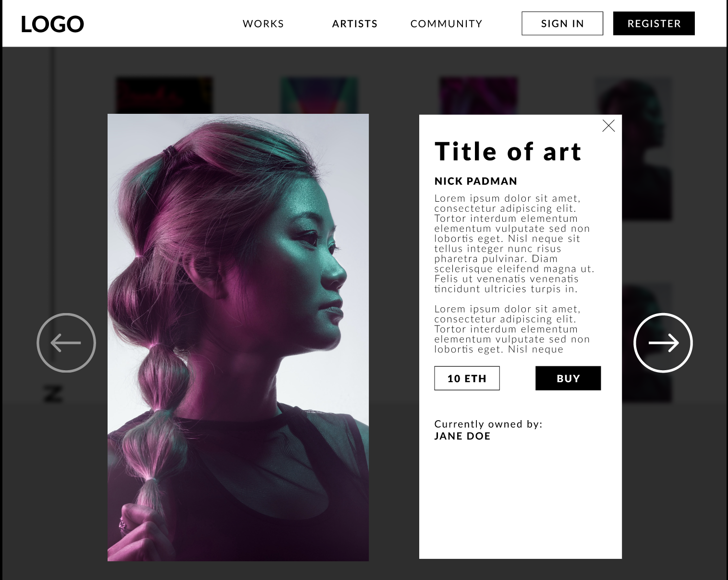This screenshot has height=580, width=728.
Task: Close the art detail panel
Action: click(x=608, y=126)
